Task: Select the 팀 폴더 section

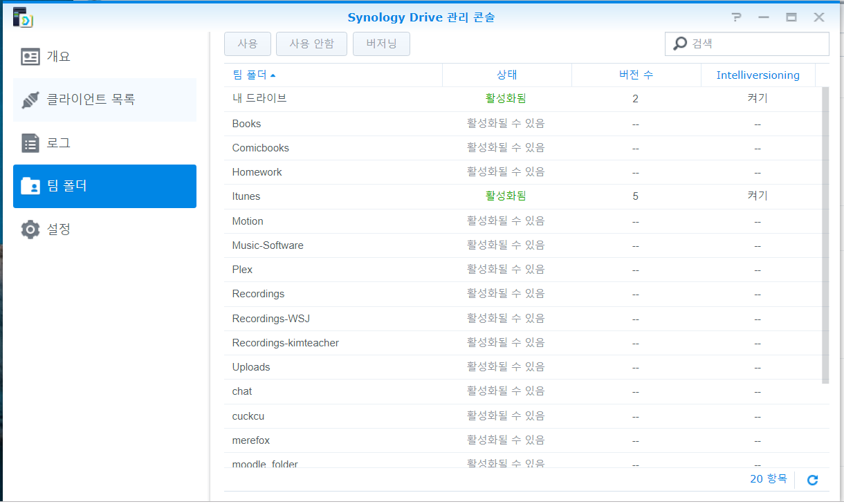Action: [104, 186]
